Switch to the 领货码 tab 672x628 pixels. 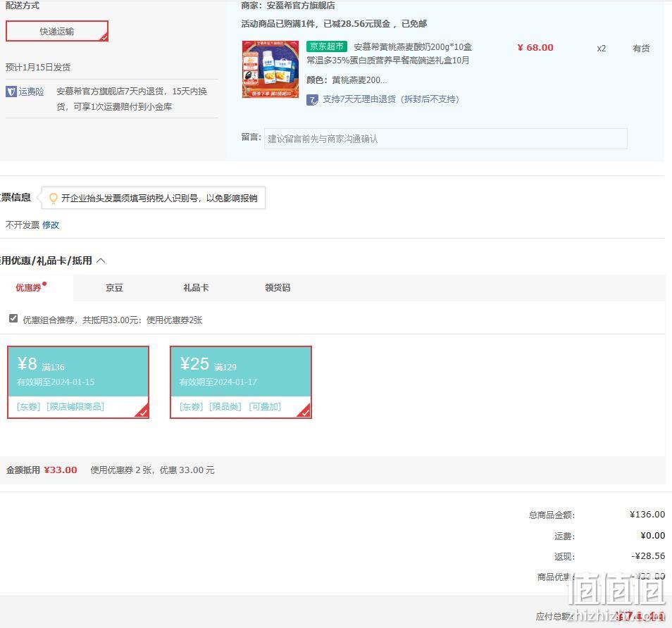(x=278, y=287)
